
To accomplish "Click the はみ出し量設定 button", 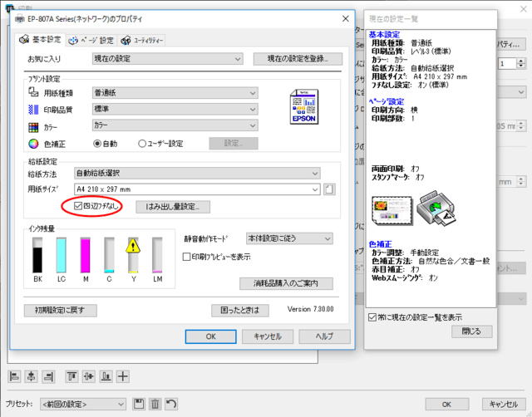I will tap(178, 206).
